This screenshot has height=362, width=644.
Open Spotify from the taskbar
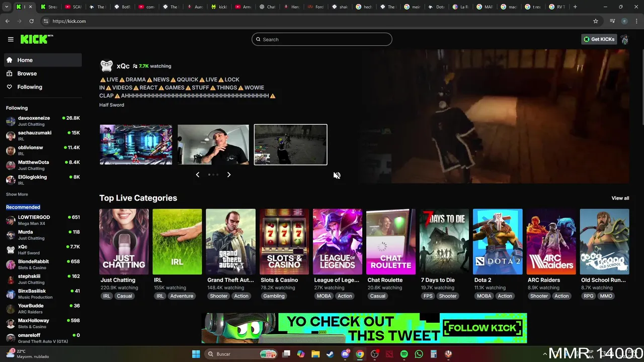click(x=404, y=354)
